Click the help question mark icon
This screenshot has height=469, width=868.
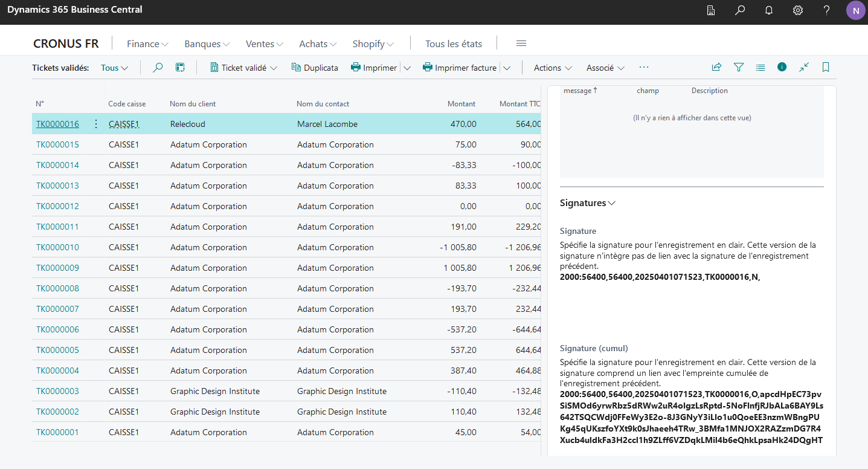827,10
